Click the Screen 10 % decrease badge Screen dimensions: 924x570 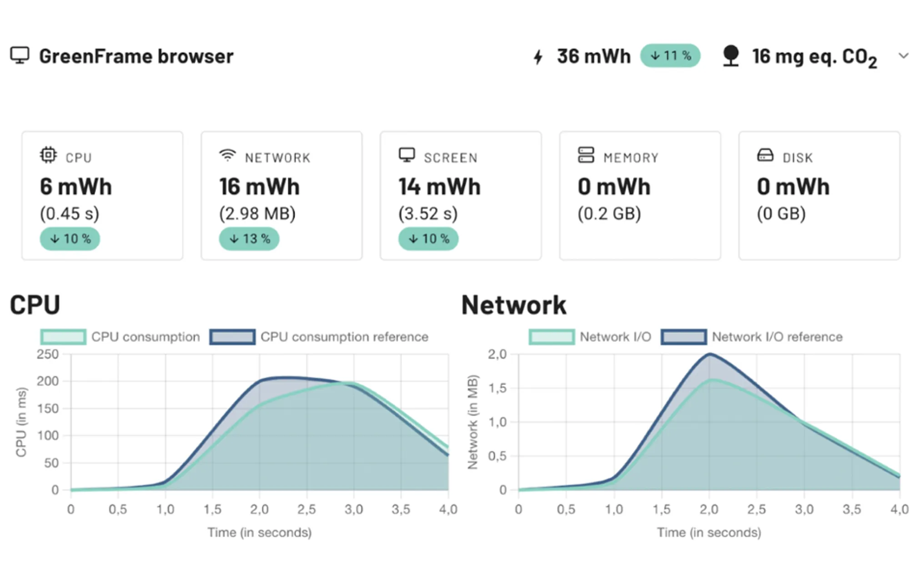point(428,239)
